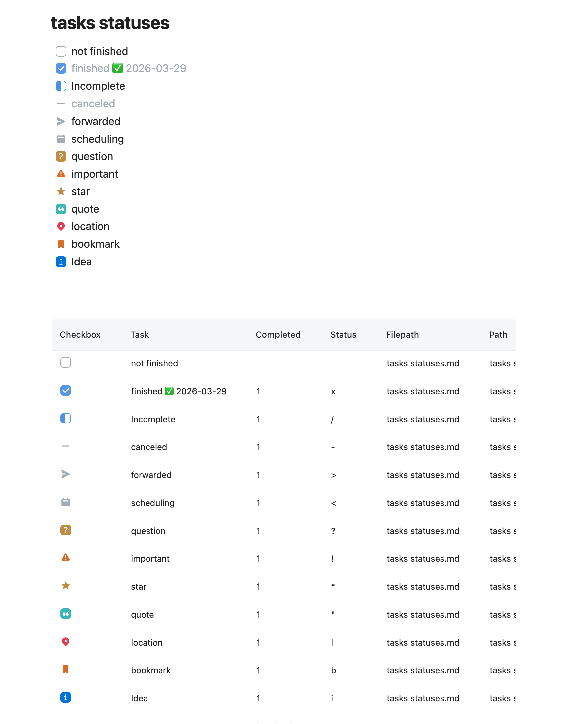
Task: Click the quote status icon
Action: (61, 209)
